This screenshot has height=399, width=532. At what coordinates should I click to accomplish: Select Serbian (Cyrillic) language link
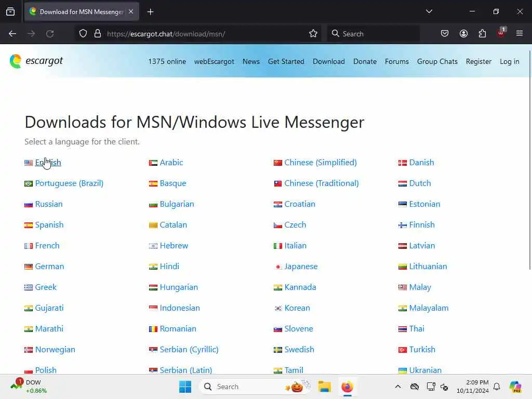(189, 350)
